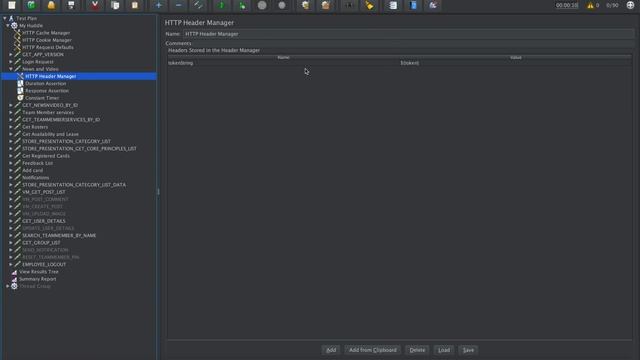Click the Open file toolbar icon
Screen dimensions: 640x360
tap(51, 5)
